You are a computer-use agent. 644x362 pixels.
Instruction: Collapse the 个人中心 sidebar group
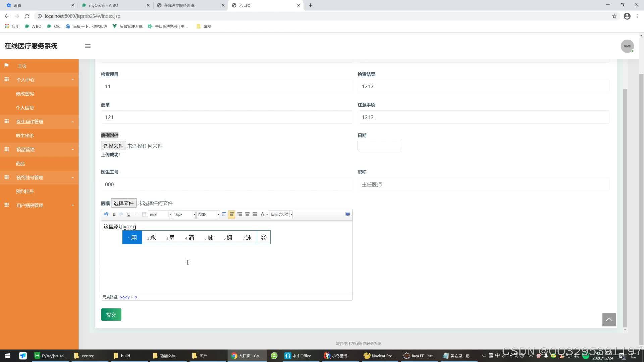(x=39, y=80)
